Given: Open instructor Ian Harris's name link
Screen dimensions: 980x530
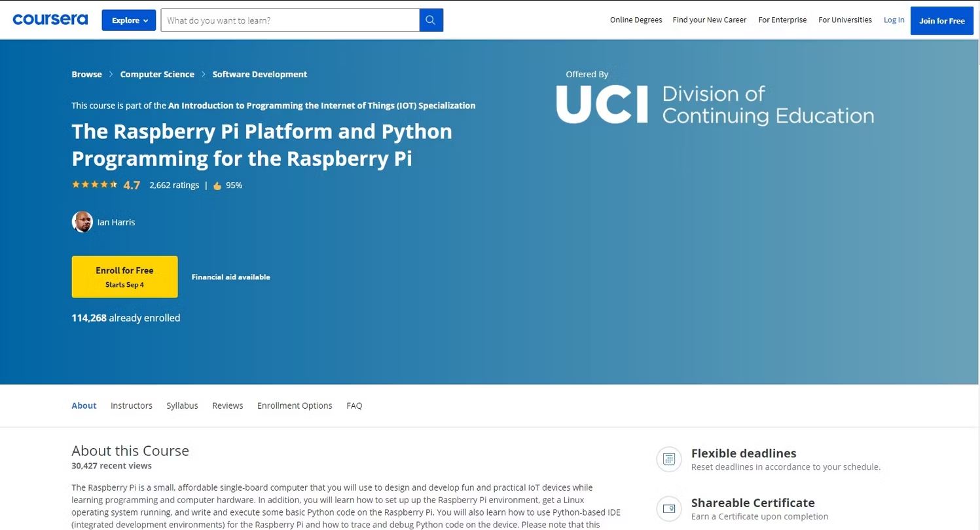Looking at the screenshot, I should tap(117, 222).
